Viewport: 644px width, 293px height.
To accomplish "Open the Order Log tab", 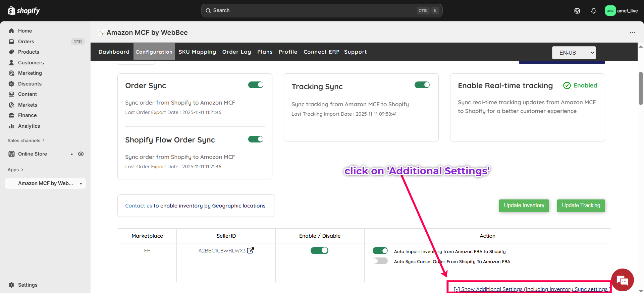I will (236, 52).
